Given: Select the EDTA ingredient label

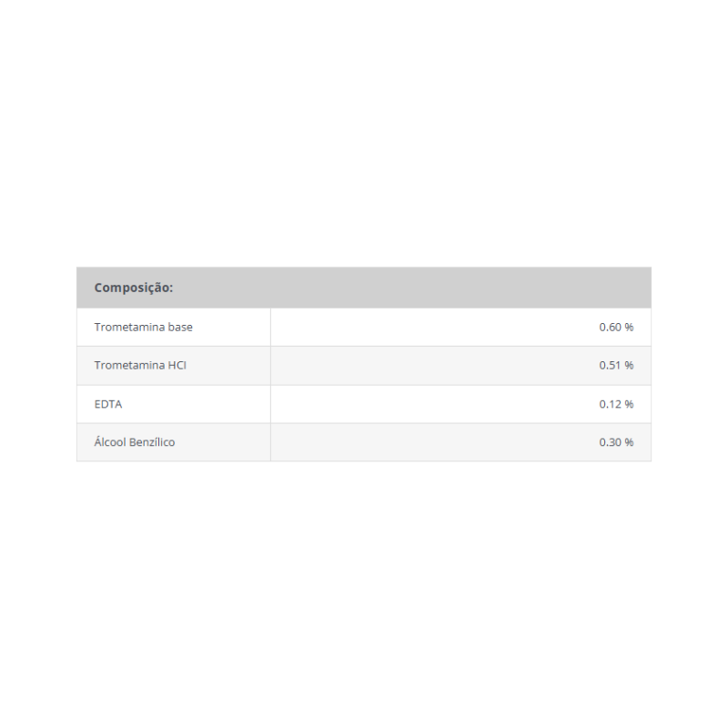Looking at the screenshot, I should 108,404.
